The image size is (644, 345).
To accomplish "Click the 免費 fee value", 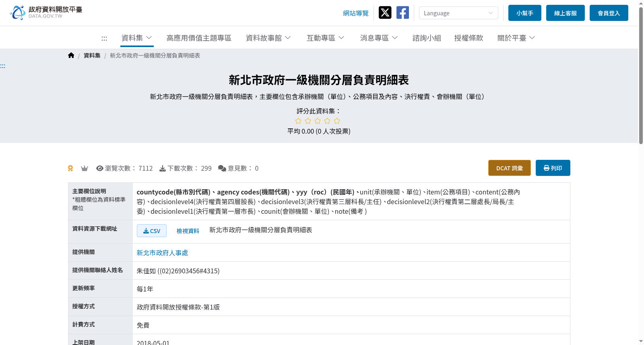I will point(143,325).
